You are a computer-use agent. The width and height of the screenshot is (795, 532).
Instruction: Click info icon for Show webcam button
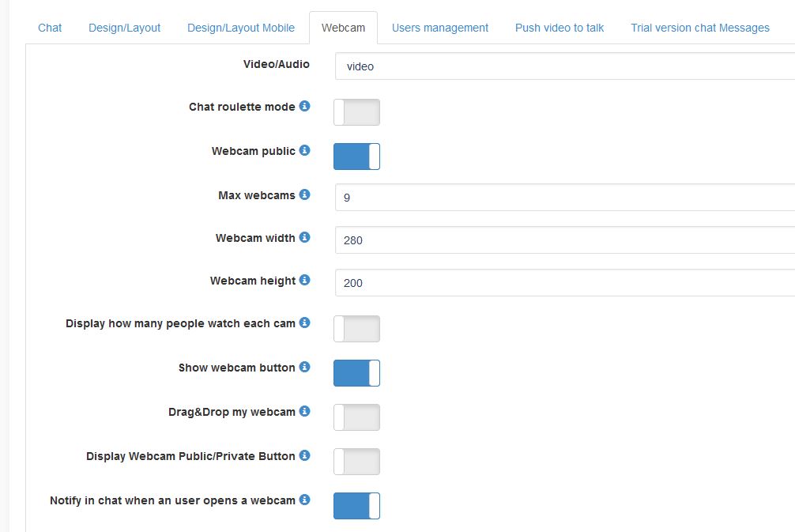[x=305, y=367]
